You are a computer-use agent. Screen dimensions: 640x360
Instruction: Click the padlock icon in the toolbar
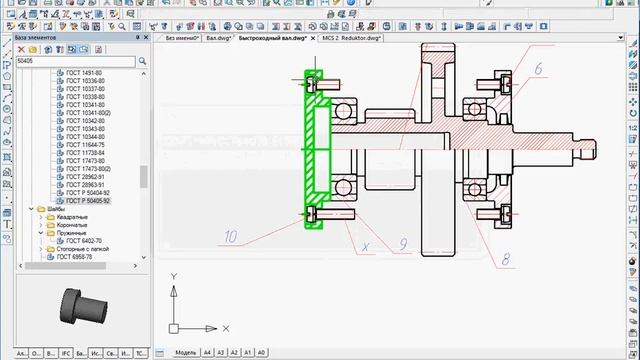331,15
